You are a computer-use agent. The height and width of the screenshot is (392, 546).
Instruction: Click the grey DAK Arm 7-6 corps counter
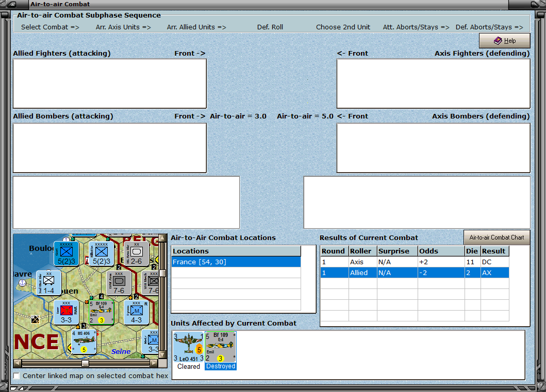pos(119,283)
